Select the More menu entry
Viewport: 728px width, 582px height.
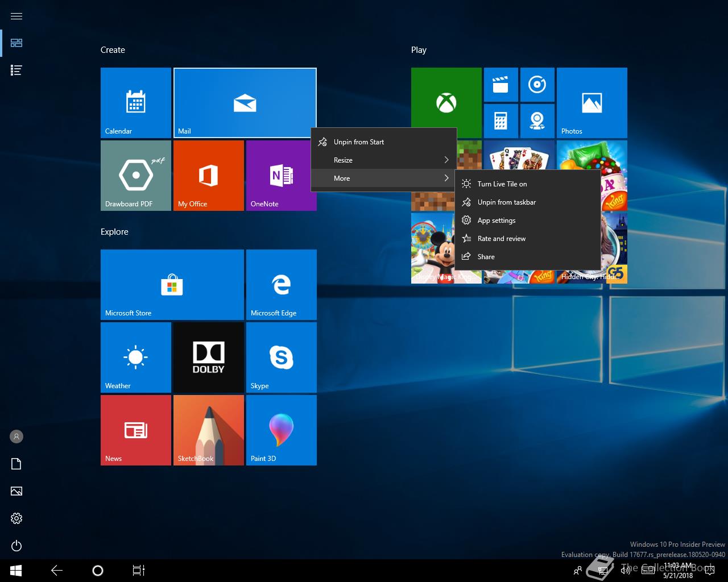click(384, 178)
